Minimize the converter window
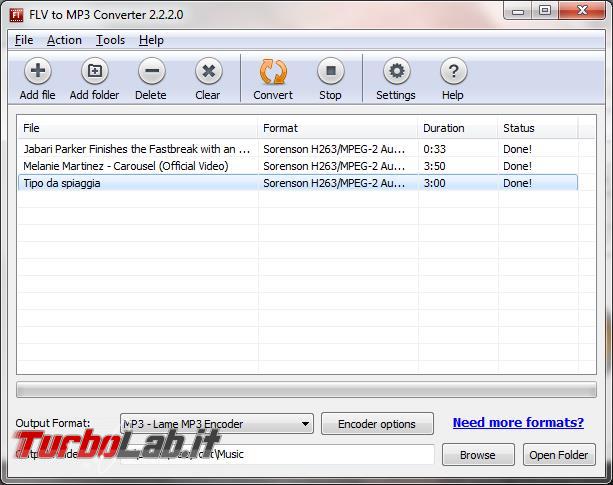This screenshot has height=485, width=613. pyautogui.click(x=518, y=11)
